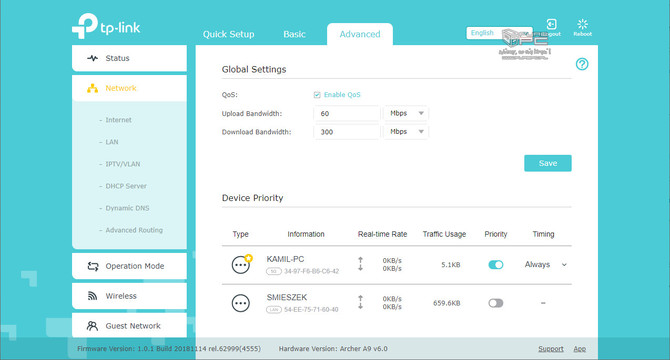670x360 pixels.
Task: Open the help question mark icon
Action: 582,64
